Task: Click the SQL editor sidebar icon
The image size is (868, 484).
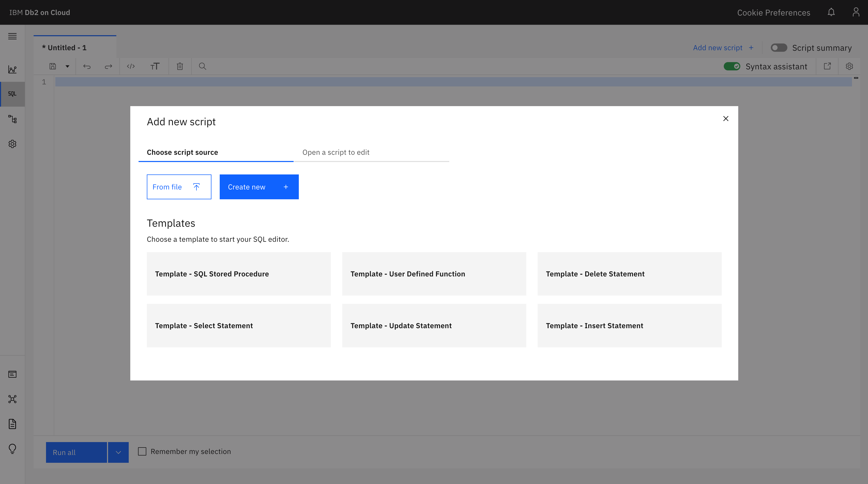Action: pos(12,94)
